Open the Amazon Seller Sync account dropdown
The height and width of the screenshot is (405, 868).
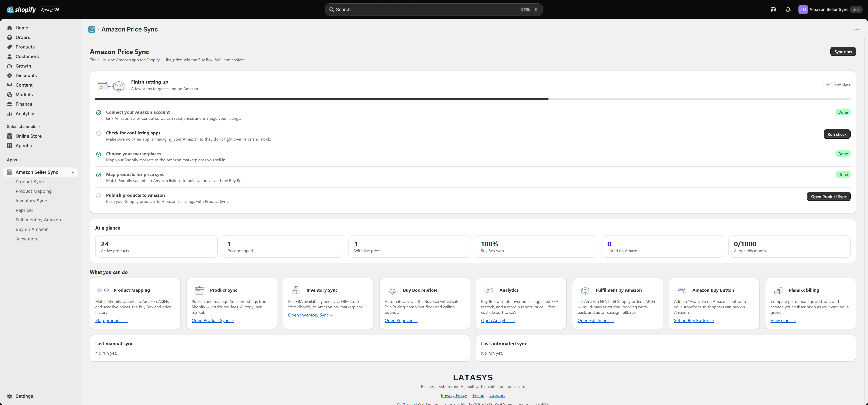coord(830,9)
